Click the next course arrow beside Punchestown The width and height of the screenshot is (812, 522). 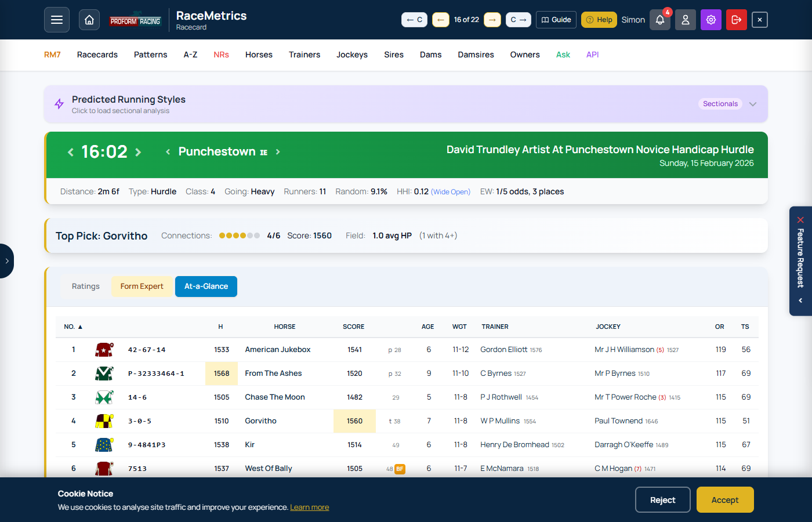tap(278, 151)
